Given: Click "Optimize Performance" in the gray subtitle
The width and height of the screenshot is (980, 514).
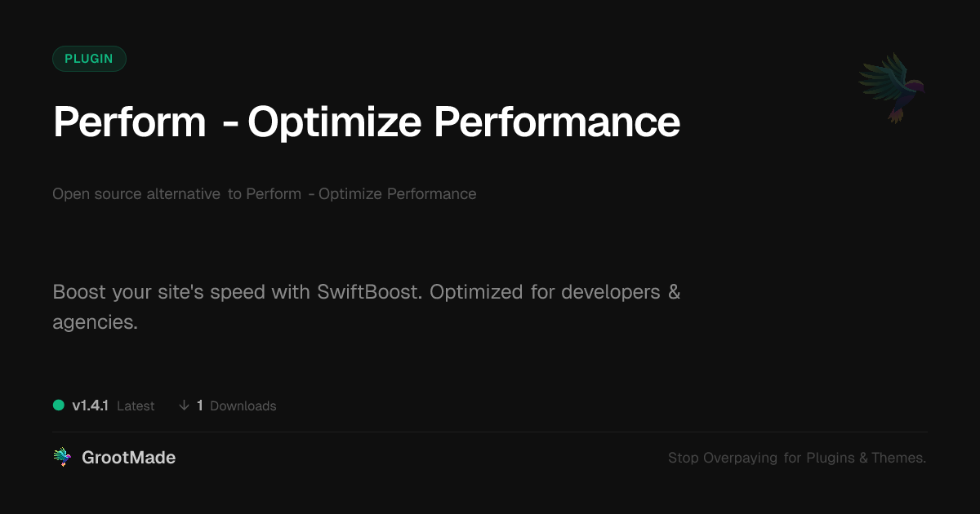Looking at the screenshot, I should pos(398,194).
